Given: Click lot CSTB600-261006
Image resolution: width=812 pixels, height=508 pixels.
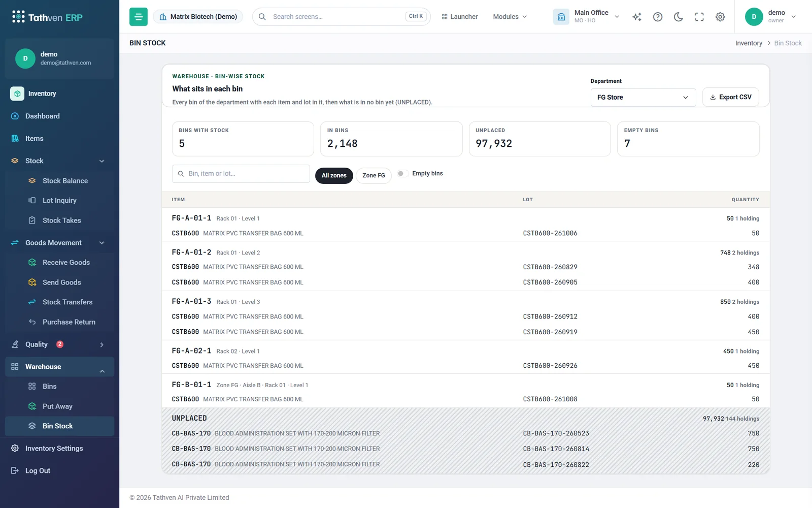Looking at the screenshot, I should click(550, 233).
